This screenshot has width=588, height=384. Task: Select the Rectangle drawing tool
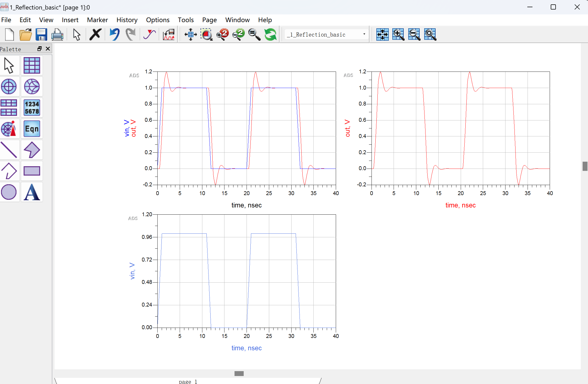pos(32,171)
